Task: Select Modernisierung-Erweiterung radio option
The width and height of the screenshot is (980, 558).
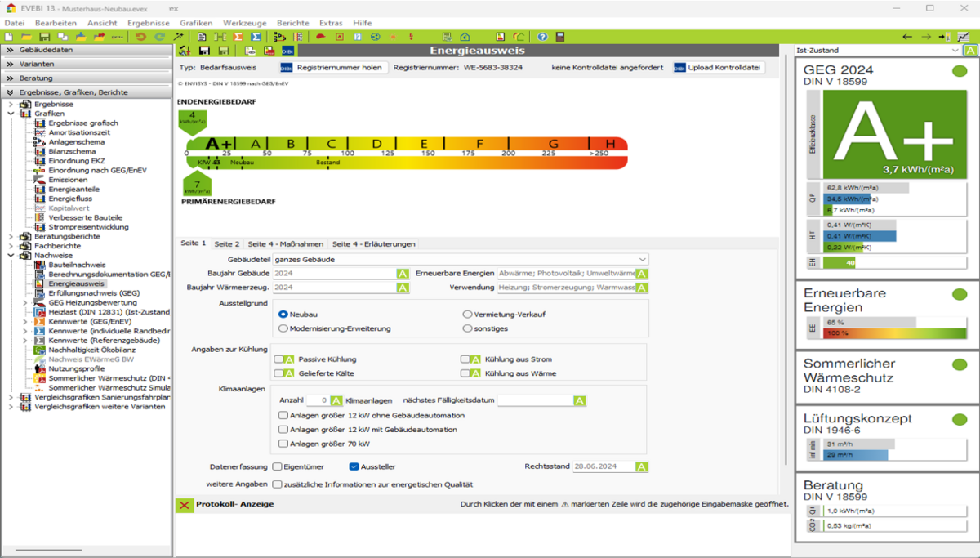Action: (283, 328)
